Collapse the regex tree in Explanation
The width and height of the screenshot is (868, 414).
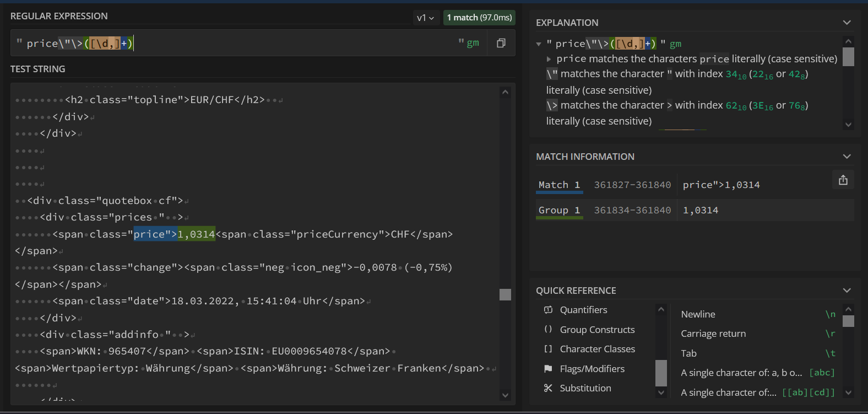tap(539, 44)
